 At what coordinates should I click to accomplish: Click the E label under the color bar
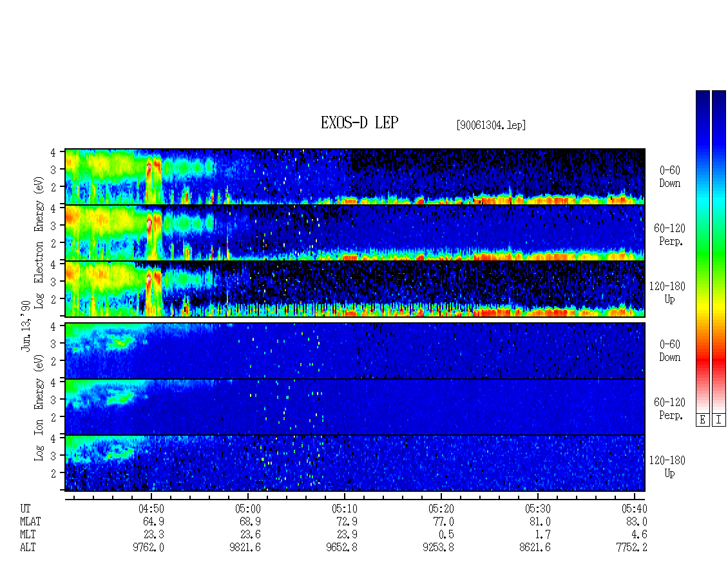[702, 420]
